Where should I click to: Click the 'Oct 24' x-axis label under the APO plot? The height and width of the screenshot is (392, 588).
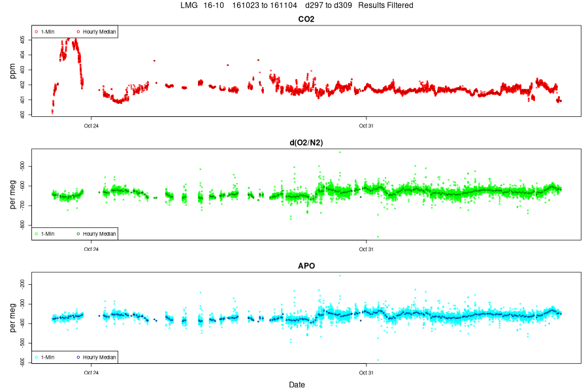coord(91,372)
